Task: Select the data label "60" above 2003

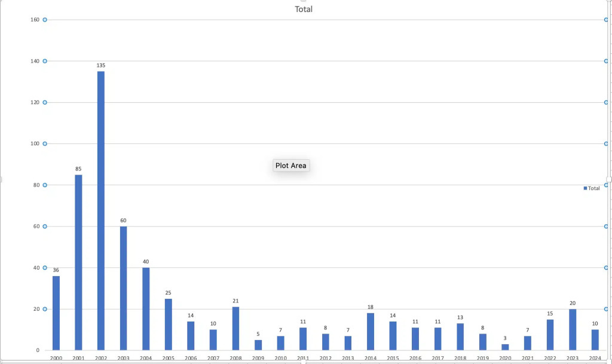Action: pos(123,221)
